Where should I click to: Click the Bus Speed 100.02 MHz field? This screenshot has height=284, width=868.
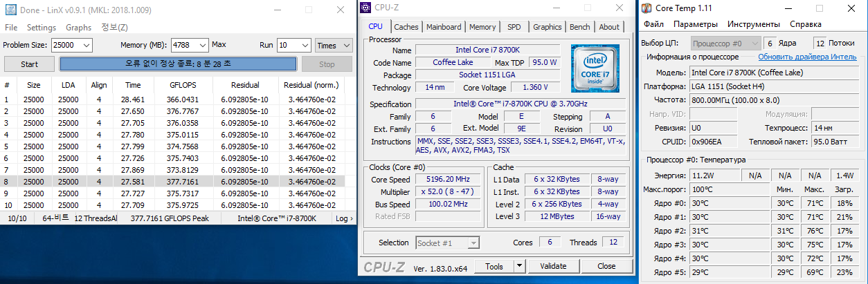point(447,204)
